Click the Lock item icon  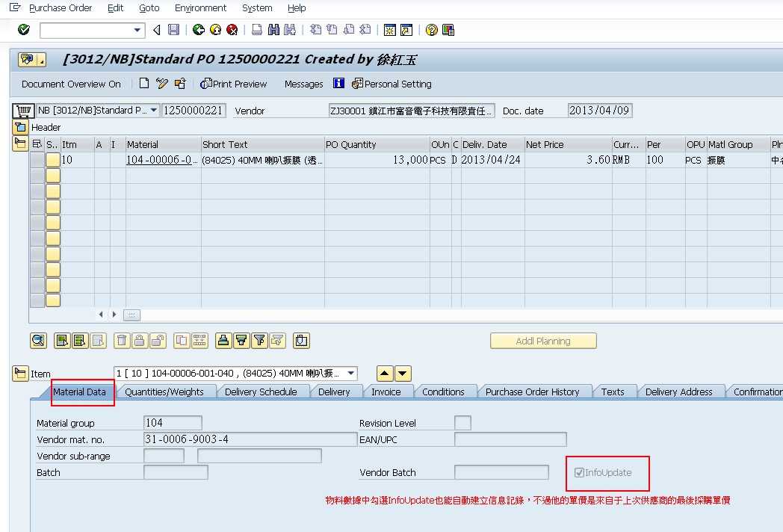pyautogui.click(x=139, y=341)
